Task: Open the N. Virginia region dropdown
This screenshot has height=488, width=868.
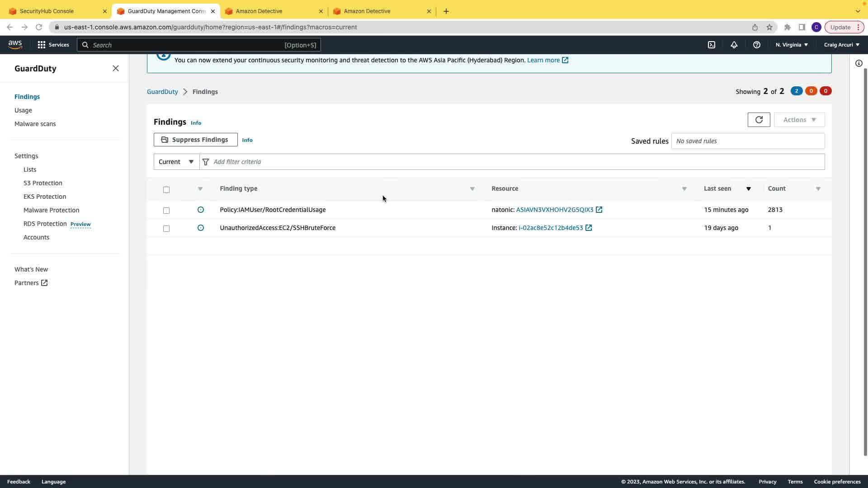Action: tap(792, 45)
